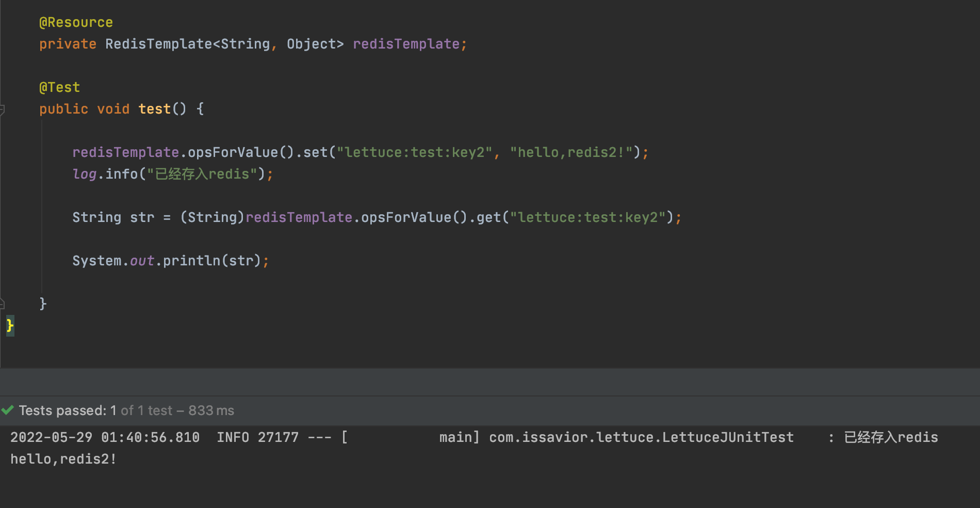Click the public void keywords

coord(84,109)
